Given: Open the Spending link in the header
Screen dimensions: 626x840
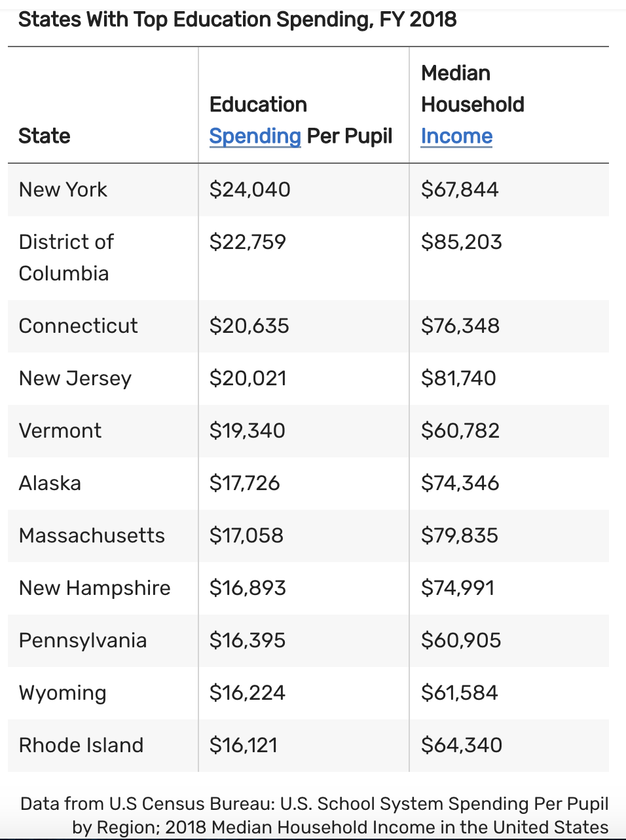Looking at the screenshot, I should click(x=255, y=136).
